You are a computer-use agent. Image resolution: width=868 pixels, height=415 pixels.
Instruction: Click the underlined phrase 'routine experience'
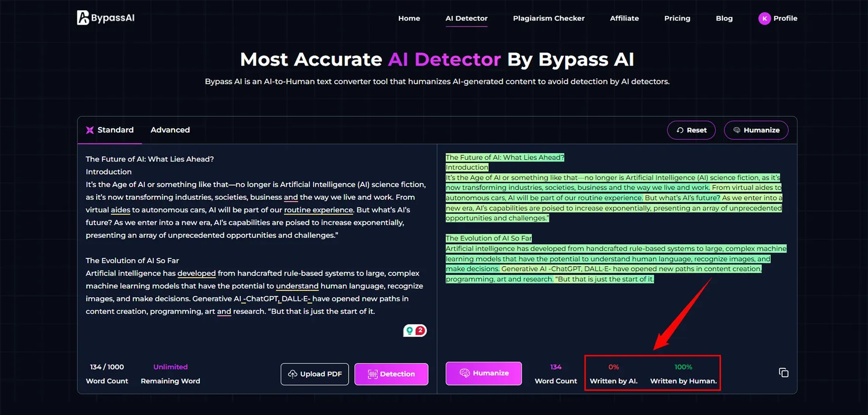(x=319, y=210)
